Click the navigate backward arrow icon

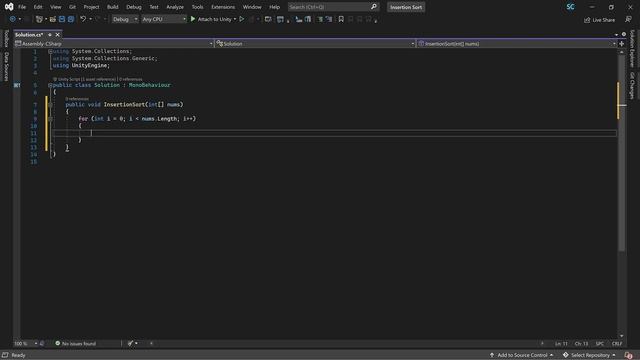click(x=13, y=19)
